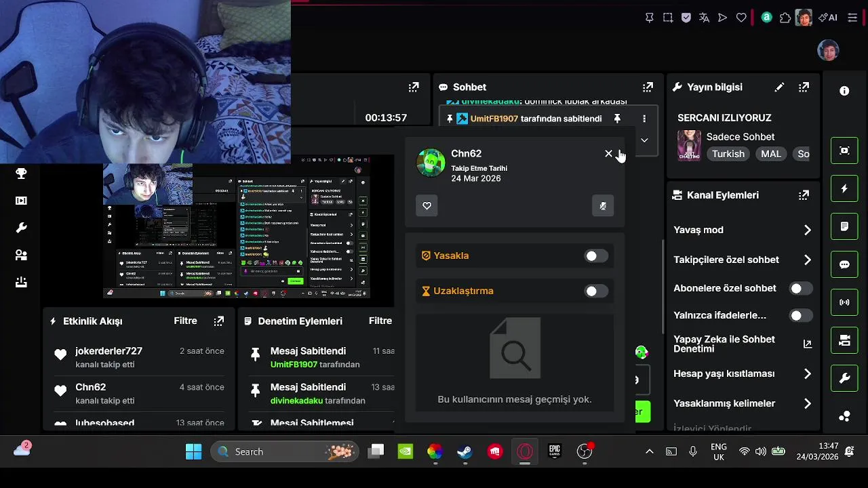Click the browser translate icon
Image resolution: width=868 pixels, height=488 pixels.
pyautogui.click(x=705, y=18)
